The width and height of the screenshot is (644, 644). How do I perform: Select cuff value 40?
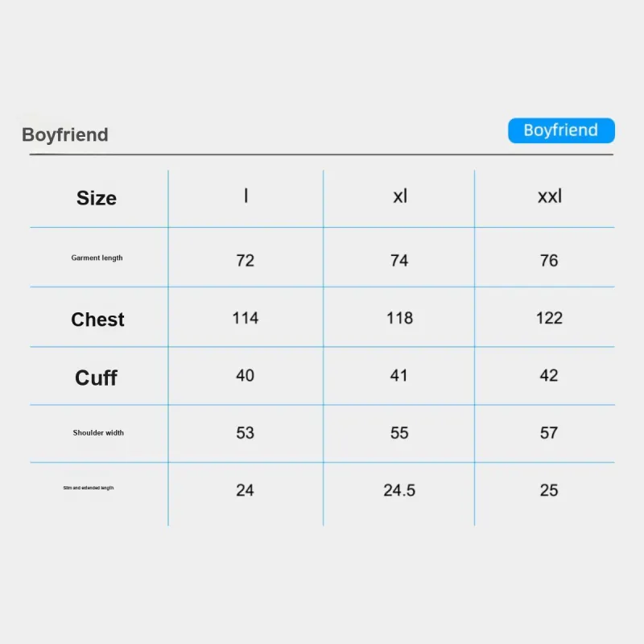[246, 375]
